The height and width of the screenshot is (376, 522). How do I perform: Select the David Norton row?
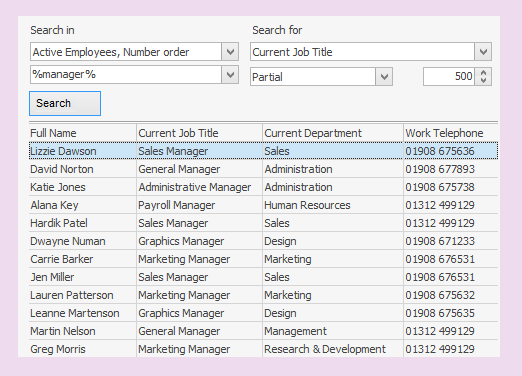263,169
